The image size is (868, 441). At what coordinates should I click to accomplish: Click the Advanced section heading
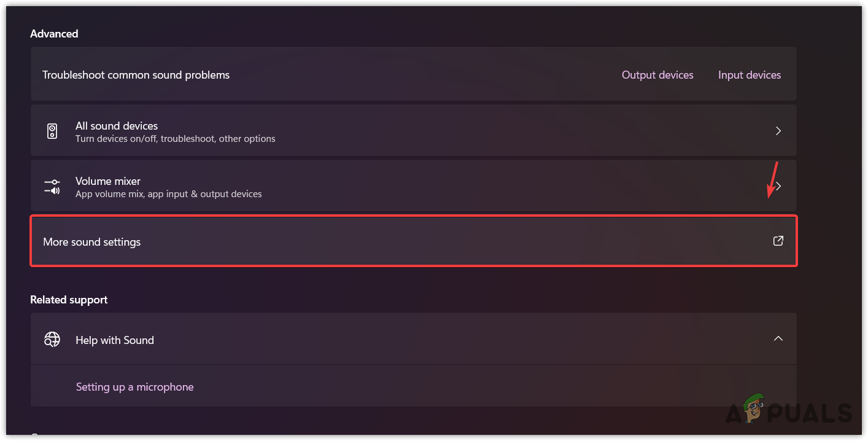pyautogui.click(x=54, y=34)
